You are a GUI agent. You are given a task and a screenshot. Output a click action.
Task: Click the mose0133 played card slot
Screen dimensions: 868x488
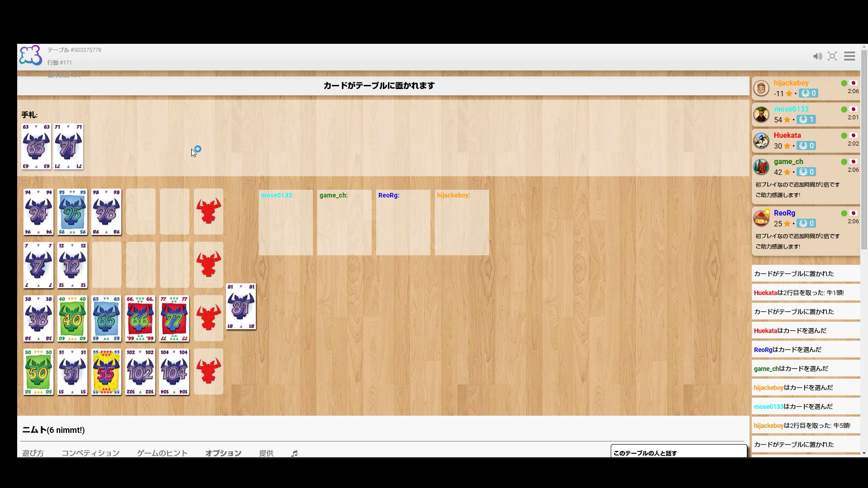tap(286, 222)
